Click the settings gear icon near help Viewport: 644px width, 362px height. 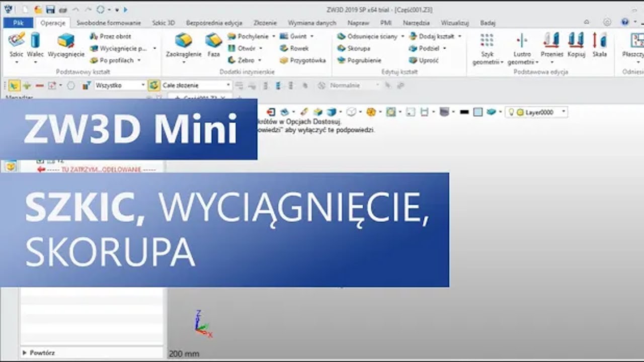coord(607,22)
